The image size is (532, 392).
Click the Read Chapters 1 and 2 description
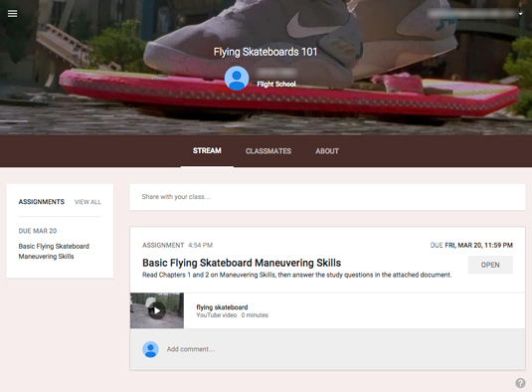tap(297, 275)
